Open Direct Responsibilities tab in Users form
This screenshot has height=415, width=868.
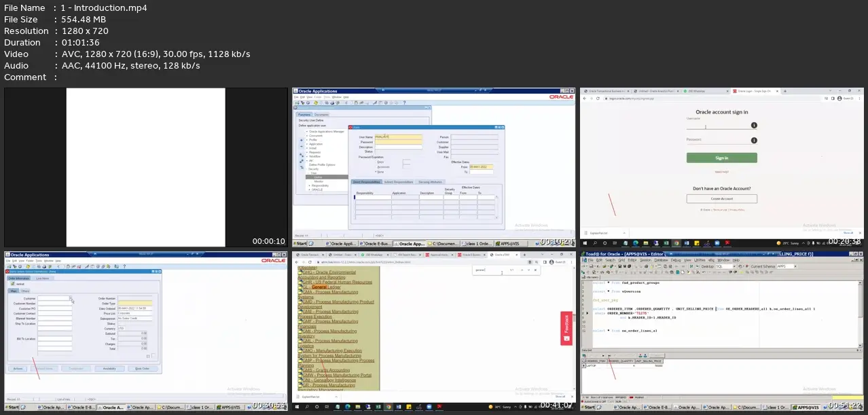coord(367,182)
